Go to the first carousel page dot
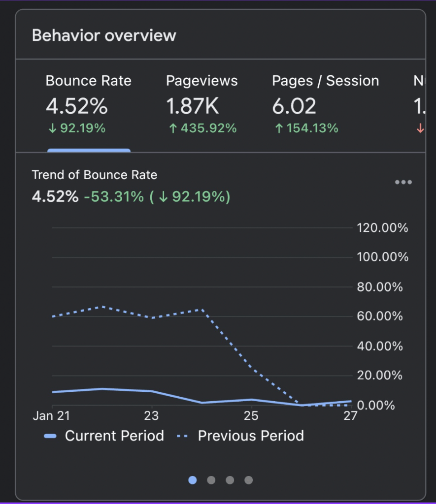 tap(193, 480)
